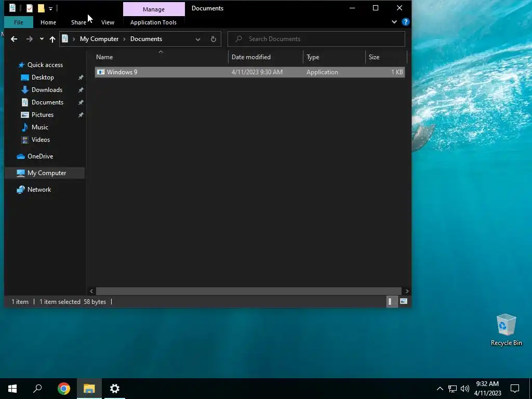Click the pin icon beside Pictures

coord(81,115)
